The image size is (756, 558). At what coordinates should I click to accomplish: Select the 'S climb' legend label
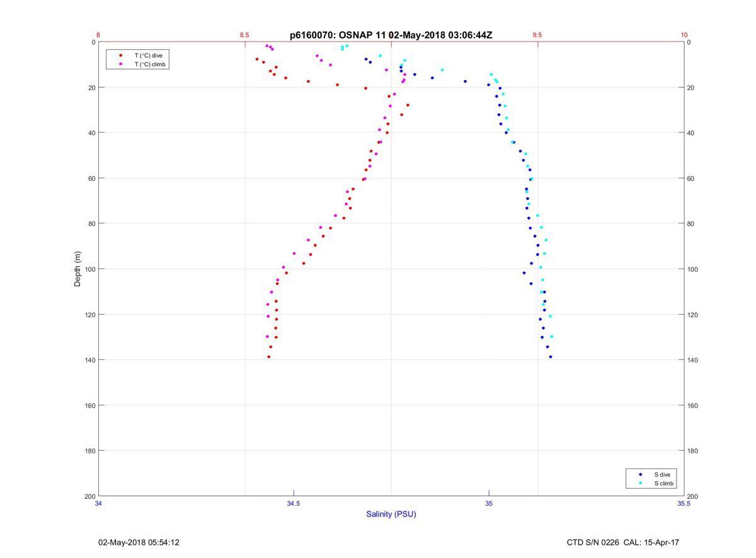tap(664, 483)
